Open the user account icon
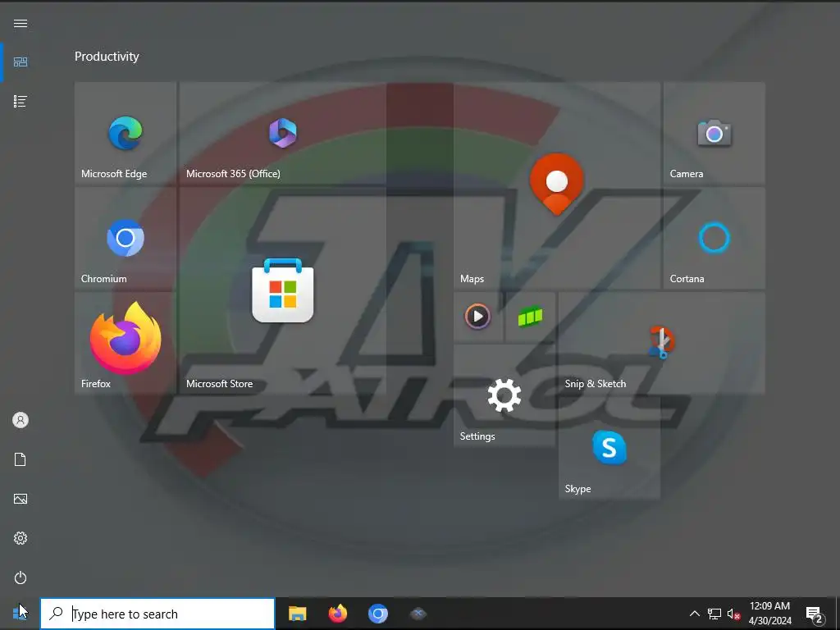Screen dimensions: 840x630 point(21,420)
